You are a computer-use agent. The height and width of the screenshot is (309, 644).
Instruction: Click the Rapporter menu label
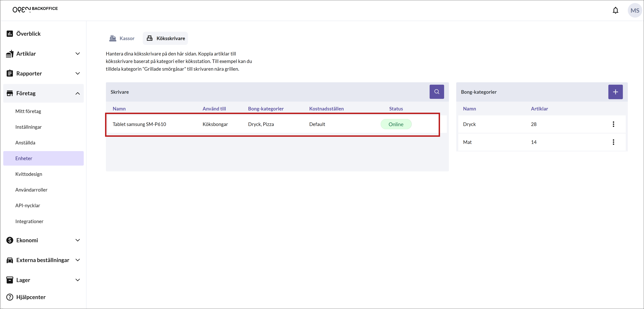pyautogui.click(x=29, y=74)
